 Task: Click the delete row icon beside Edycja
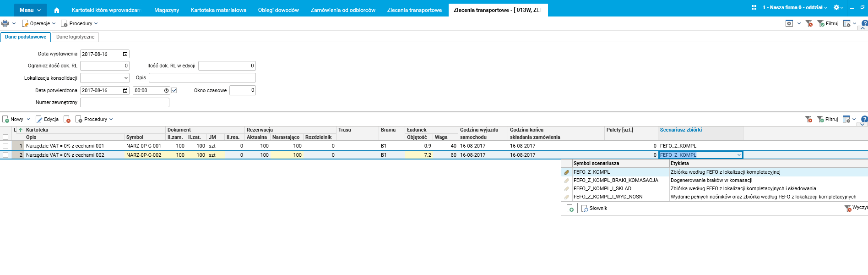click(x=67, y=119)
